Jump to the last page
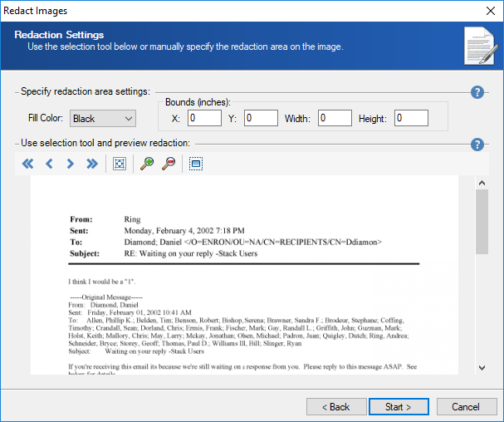The width and height of the screenshot is (504, 422). pos(92,164)
